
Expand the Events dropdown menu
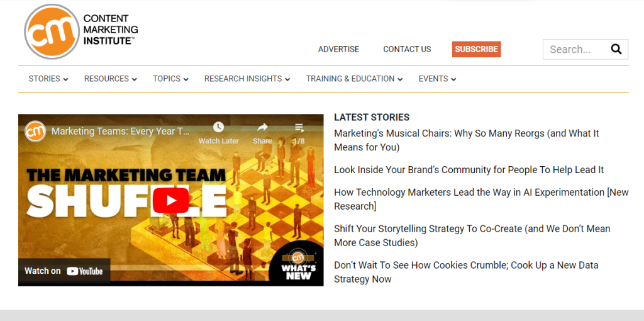pyautogui.click(x=437, y=79)
